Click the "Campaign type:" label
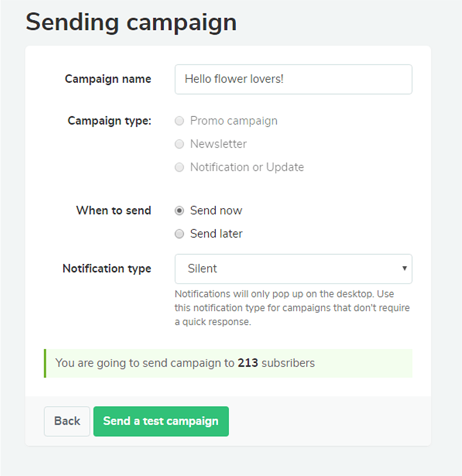 pyautogui.click(x=109, y=121)
